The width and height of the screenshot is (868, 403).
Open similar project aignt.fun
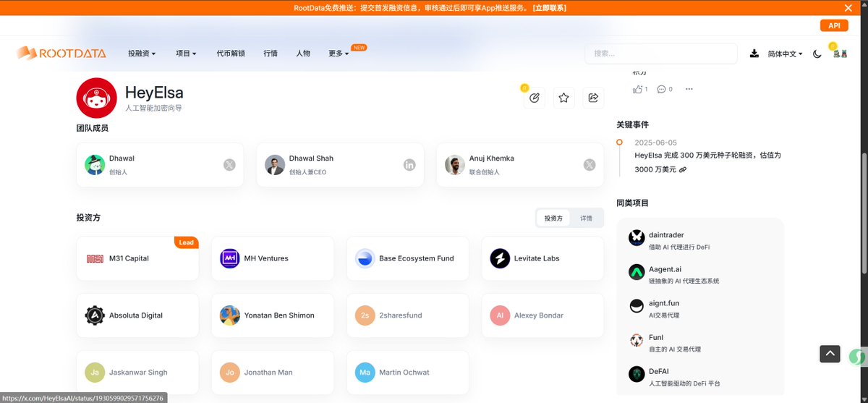pyautogui.click(x=700, y=308)
